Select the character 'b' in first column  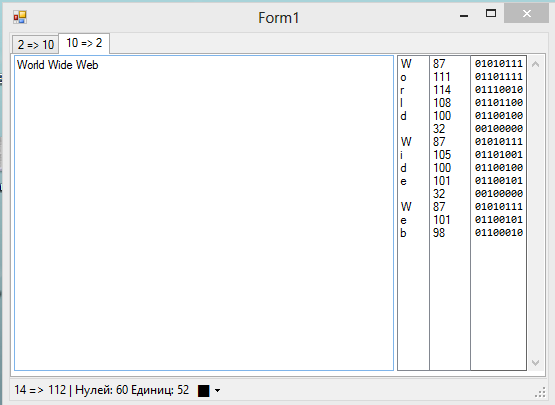(404, 233)
